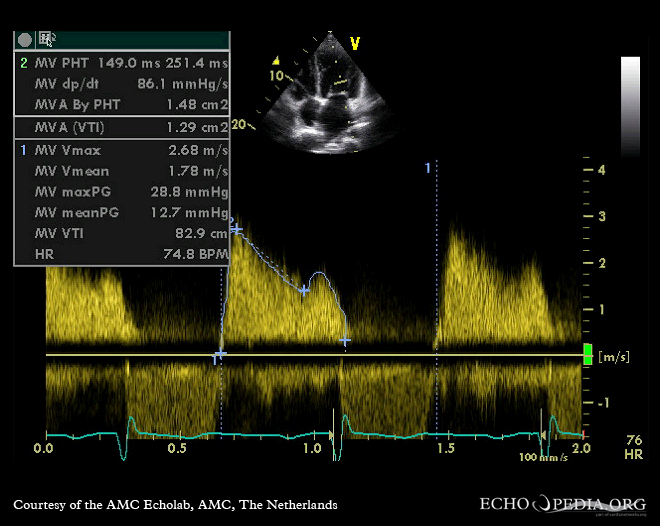
Task: Select the MVA (VTI) result row
Action: click(122, 127)
